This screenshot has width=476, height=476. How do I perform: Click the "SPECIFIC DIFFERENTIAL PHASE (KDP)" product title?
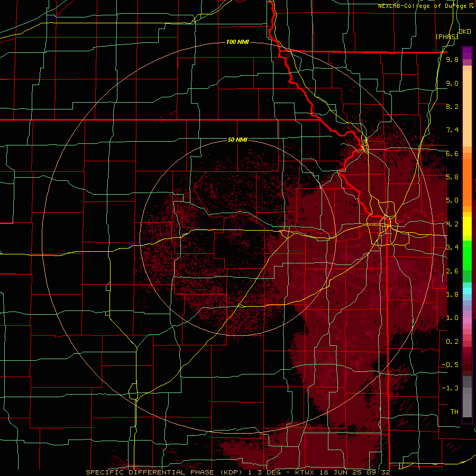163,472
